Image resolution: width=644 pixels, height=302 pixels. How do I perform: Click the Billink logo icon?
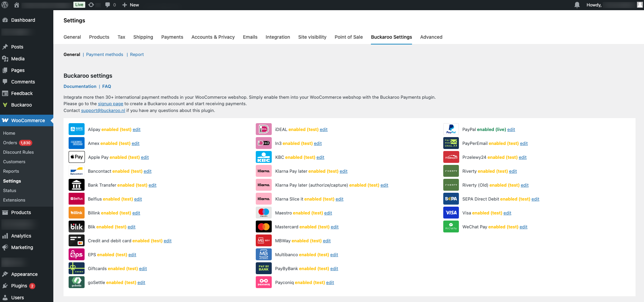(x=76, y=213)
